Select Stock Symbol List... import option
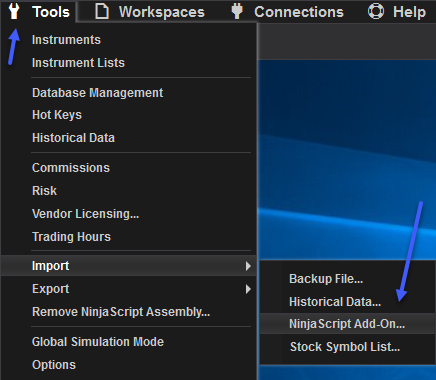This screenshot has width=436, height=380. click(345, 347)
